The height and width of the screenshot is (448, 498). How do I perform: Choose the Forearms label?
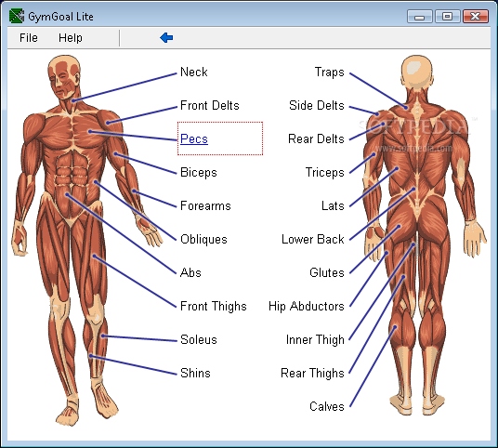[205, 206]
